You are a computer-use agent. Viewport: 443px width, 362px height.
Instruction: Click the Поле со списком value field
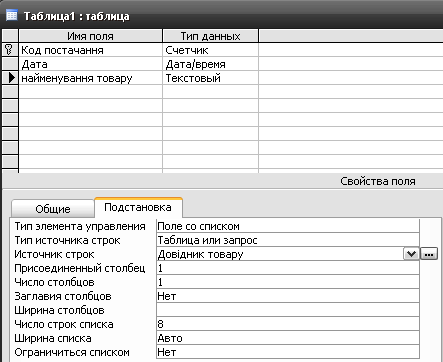288,226
